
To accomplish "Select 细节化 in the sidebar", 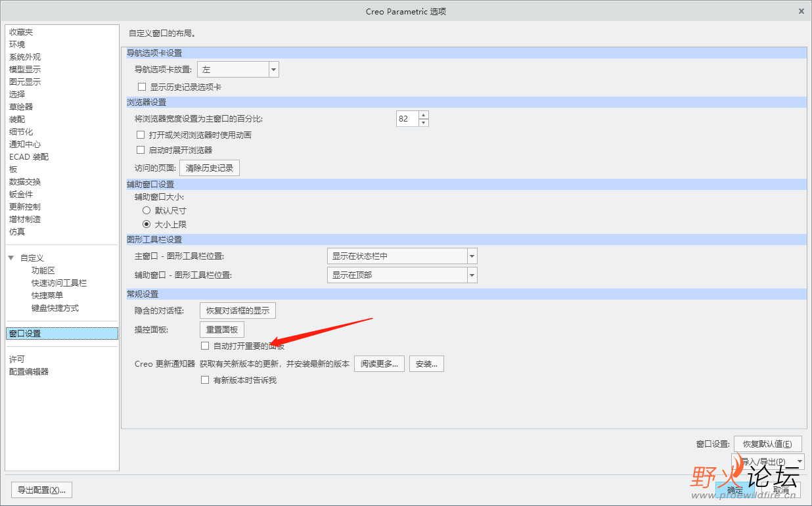I will tap(21, 132).
